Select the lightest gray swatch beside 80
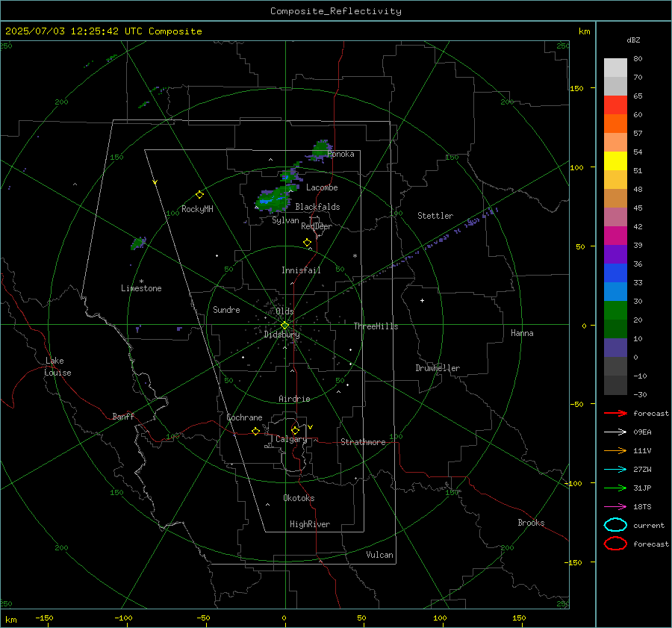The height and width of the screenshot is (628, 672). (x=615, y=68)
